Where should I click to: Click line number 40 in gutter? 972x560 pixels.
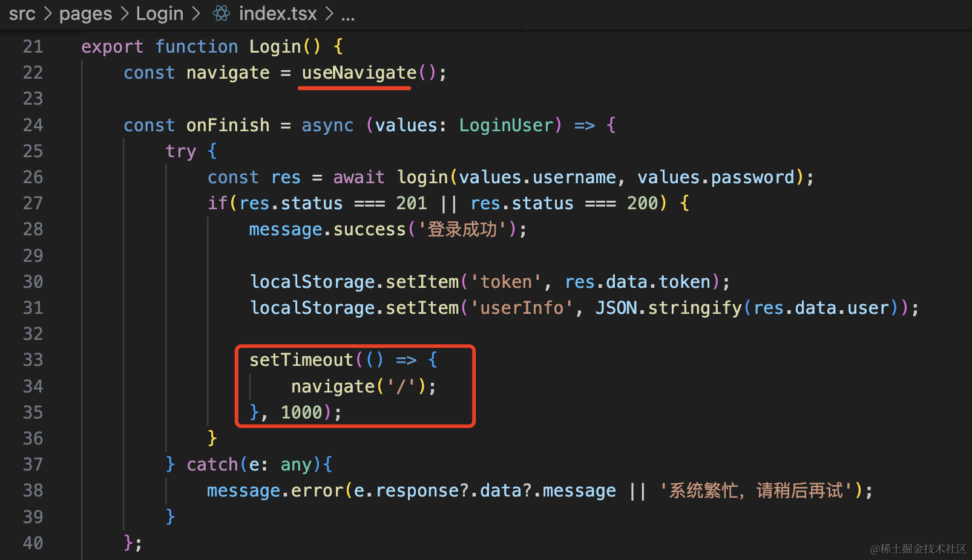[33, 543]
